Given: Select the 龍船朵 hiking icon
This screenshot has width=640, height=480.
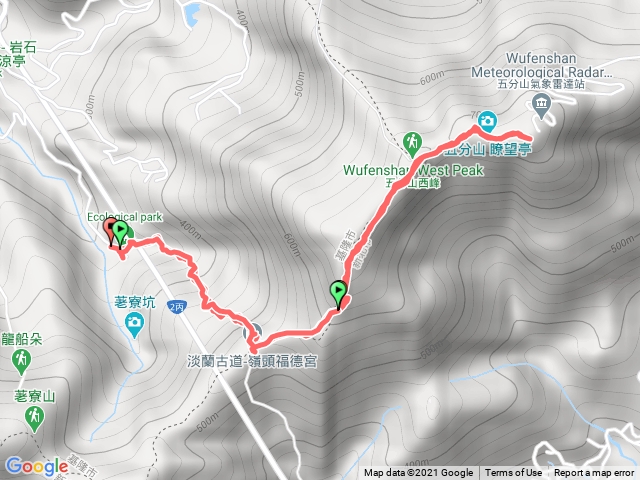Looking at the screenshot, I should click(x=21, y=362).
